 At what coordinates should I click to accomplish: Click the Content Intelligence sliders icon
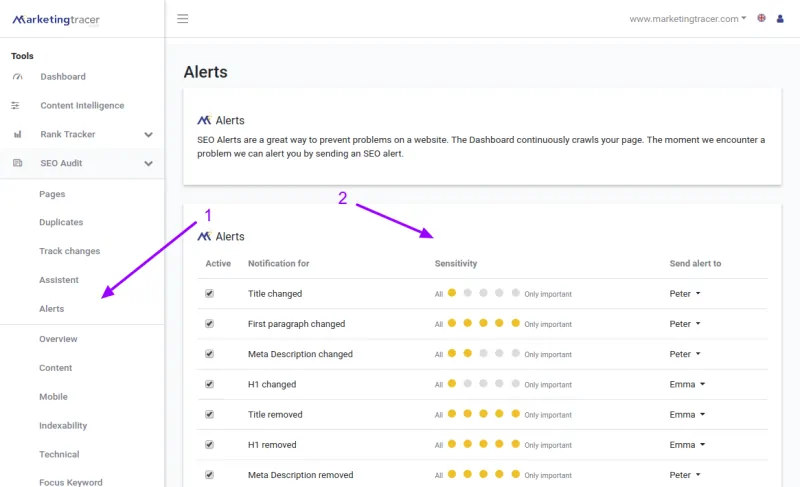[15, 106]
